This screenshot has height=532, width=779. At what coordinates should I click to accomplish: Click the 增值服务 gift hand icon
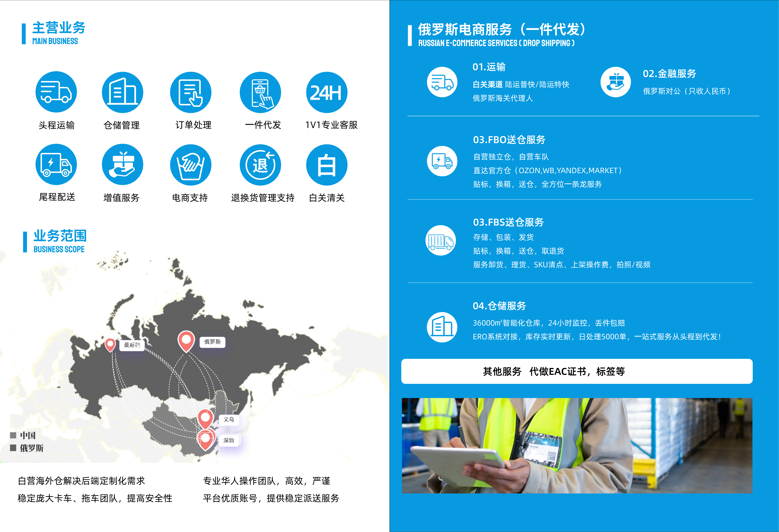[122, 164]
